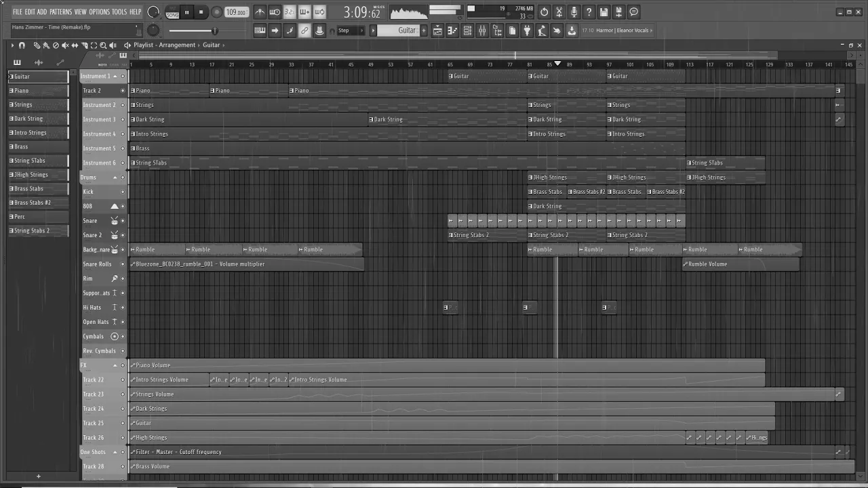Viewport: 868px width, 488px height.
Task: Click the undo history icon
Action: [544, 12]
